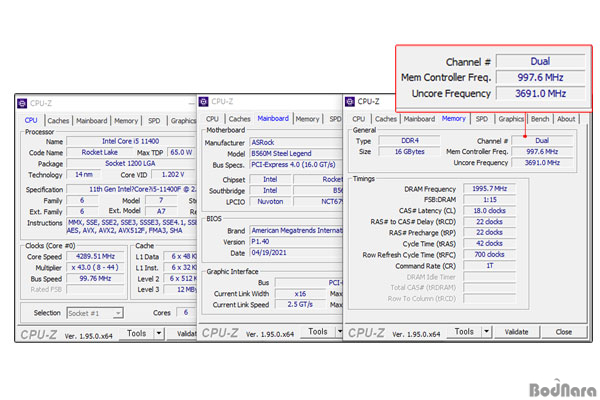600x400 pixels.
Task: Click the B560M Steel Legend model value
Action: point(296,153)
